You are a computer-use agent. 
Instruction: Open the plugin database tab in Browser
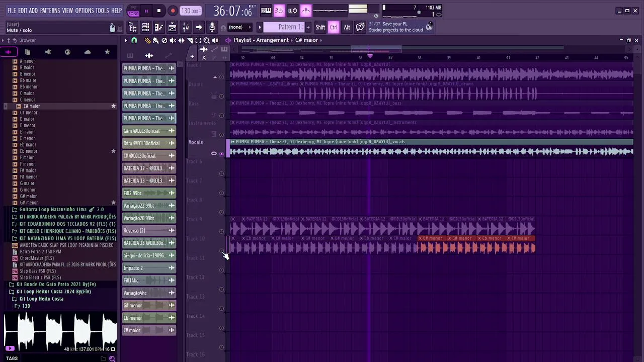point(48,52)
